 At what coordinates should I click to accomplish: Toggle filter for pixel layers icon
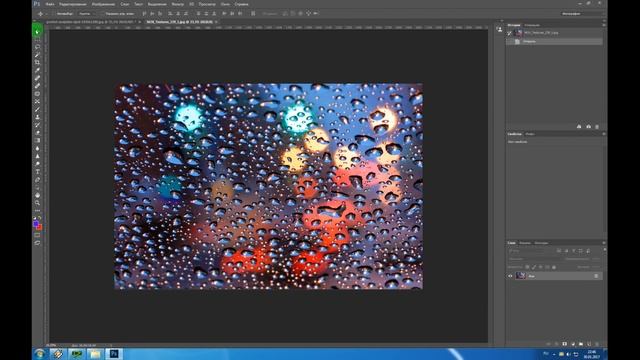[559, 251]
